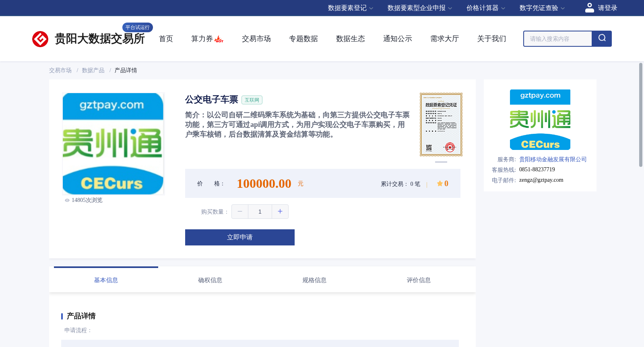
Task: Click the 贵阳大数据交易所 site title
Action: coord(99,39)
